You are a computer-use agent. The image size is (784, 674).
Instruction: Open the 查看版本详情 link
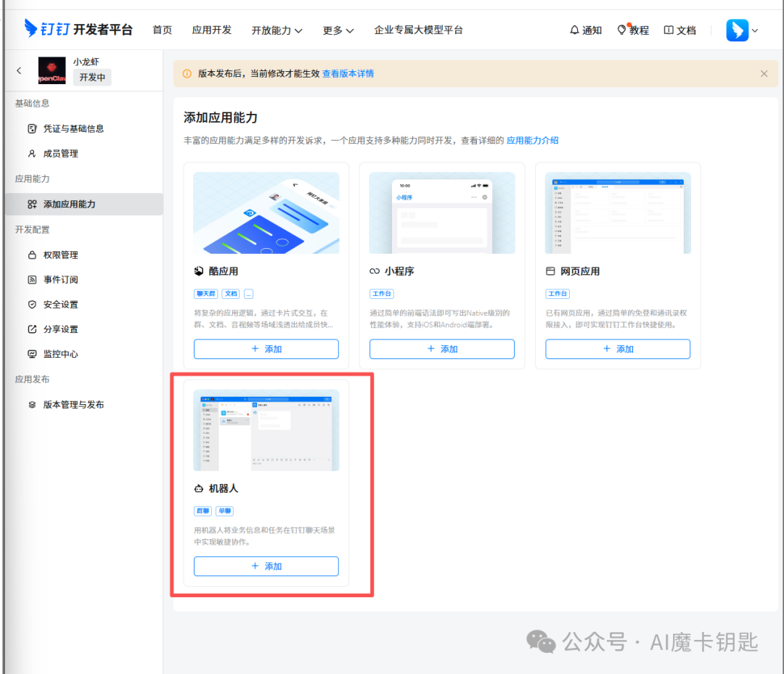point(348,73)
